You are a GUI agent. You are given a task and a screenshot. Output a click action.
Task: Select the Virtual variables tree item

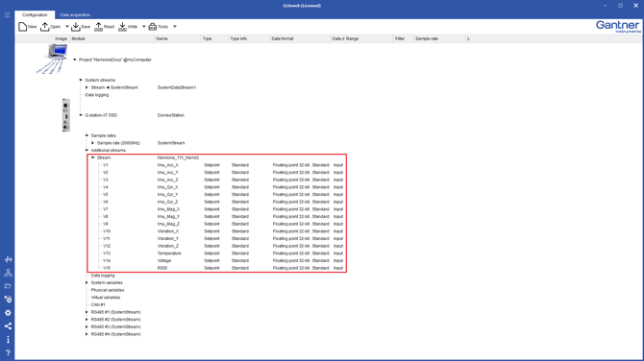coord(106,298)
